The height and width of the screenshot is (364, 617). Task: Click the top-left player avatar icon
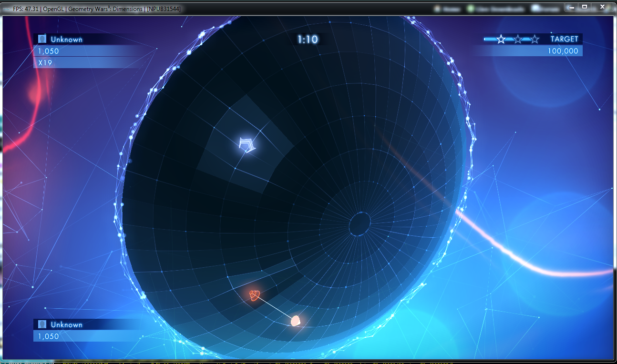42,39
